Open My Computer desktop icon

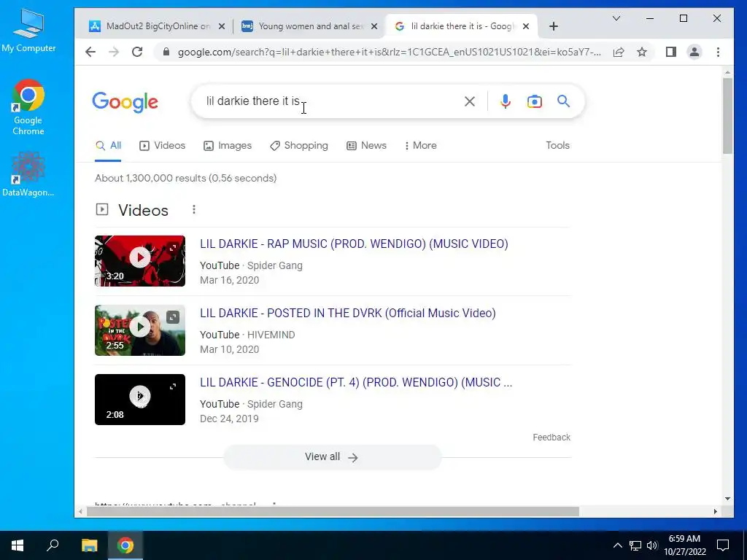(28, 31)
